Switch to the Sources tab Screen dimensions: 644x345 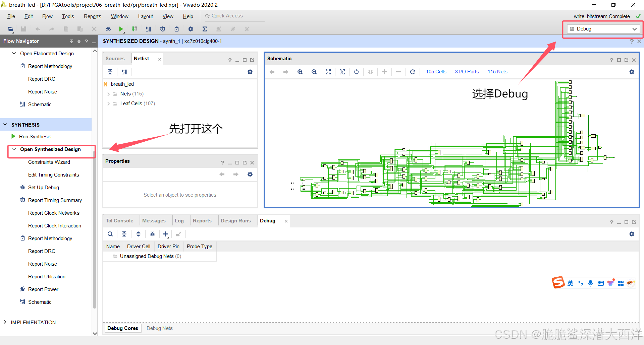click(115, 59)
